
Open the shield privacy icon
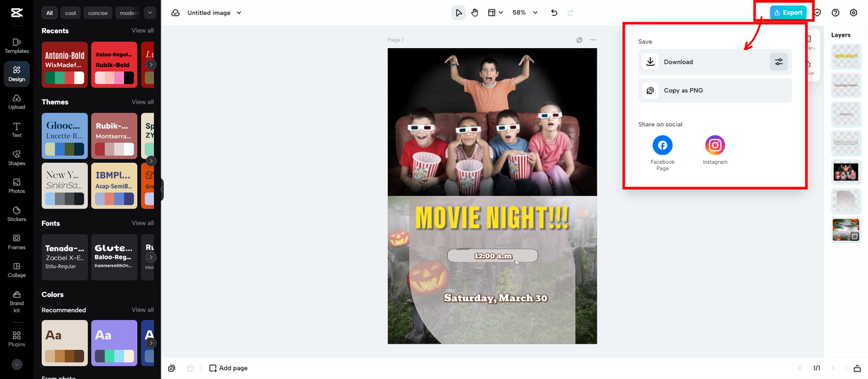[x=818, y=13]
